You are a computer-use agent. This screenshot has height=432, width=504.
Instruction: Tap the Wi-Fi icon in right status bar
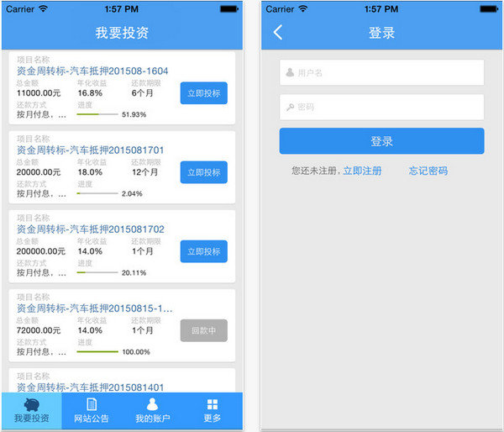(302, 8)
